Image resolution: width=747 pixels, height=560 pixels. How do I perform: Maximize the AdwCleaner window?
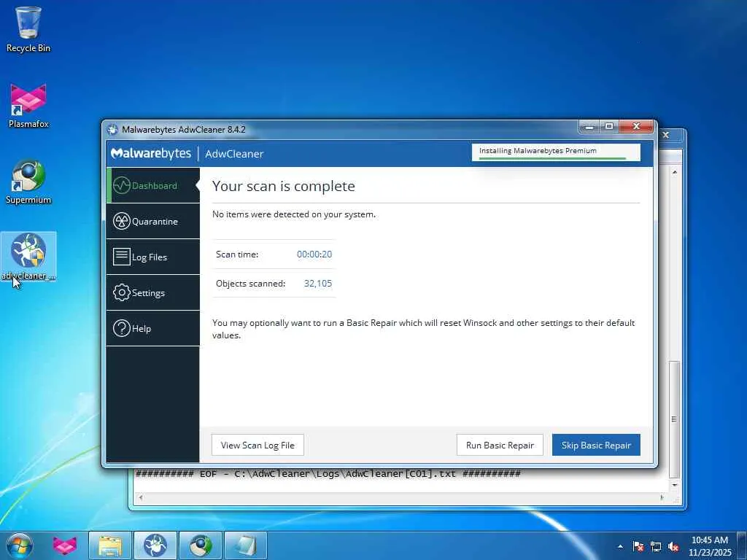point(609,127)
